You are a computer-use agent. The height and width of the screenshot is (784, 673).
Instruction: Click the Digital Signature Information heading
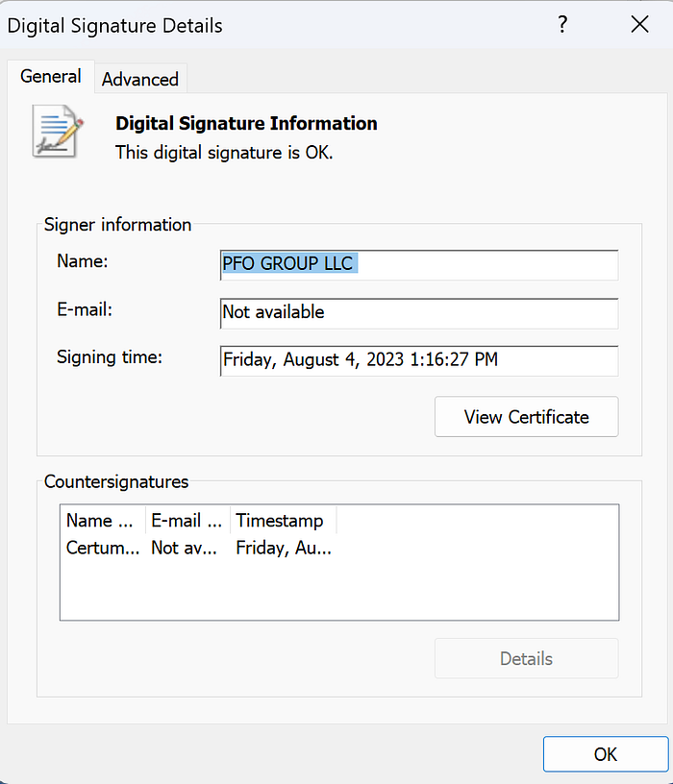point(246,123)
